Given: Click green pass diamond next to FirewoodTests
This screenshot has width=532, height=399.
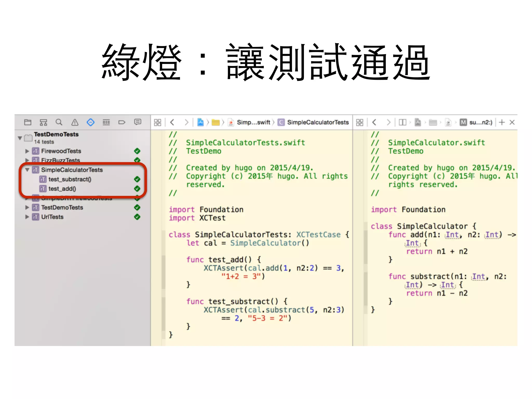Looking at the screenshot, I should pos(137,151).
